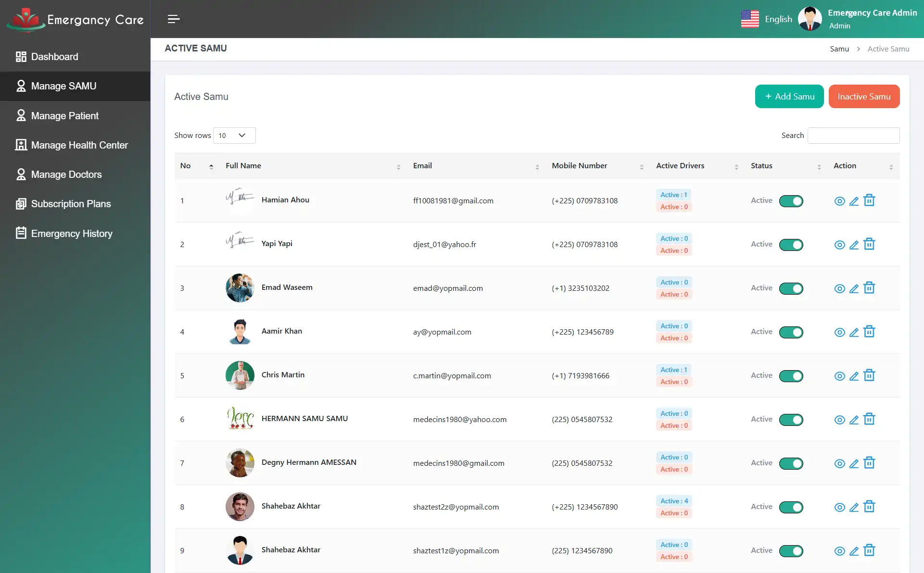The width and height of the screenshot is (924, 573).
Task: Select the English language flag
Action: coord(750,19)
